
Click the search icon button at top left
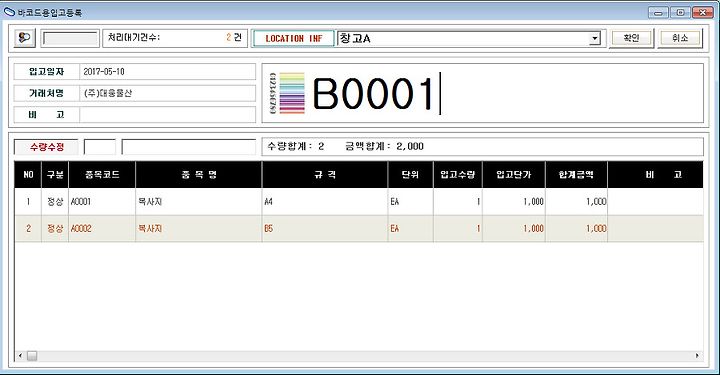(x=25, y=38)
